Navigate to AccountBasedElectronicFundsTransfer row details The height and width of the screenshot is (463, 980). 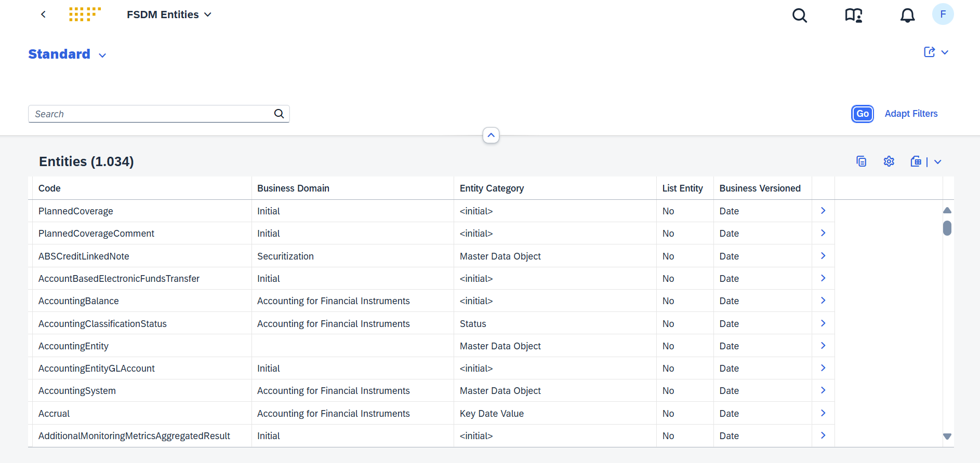[x=823, y=278]
